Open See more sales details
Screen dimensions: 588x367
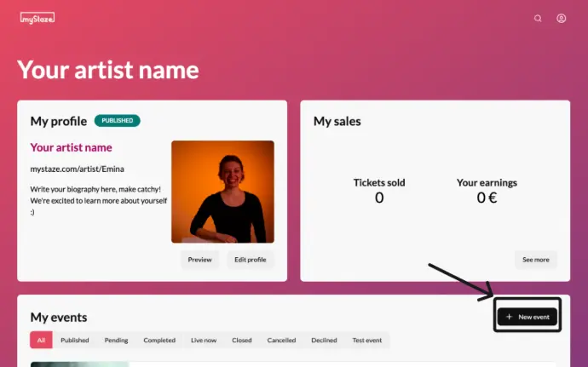(x=535, y=260)
